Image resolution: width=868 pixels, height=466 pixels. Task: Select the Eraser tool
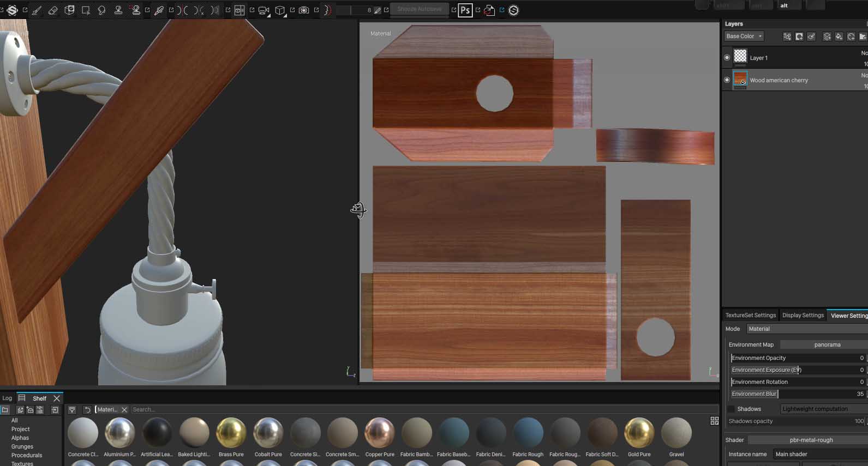coord(53,10)
